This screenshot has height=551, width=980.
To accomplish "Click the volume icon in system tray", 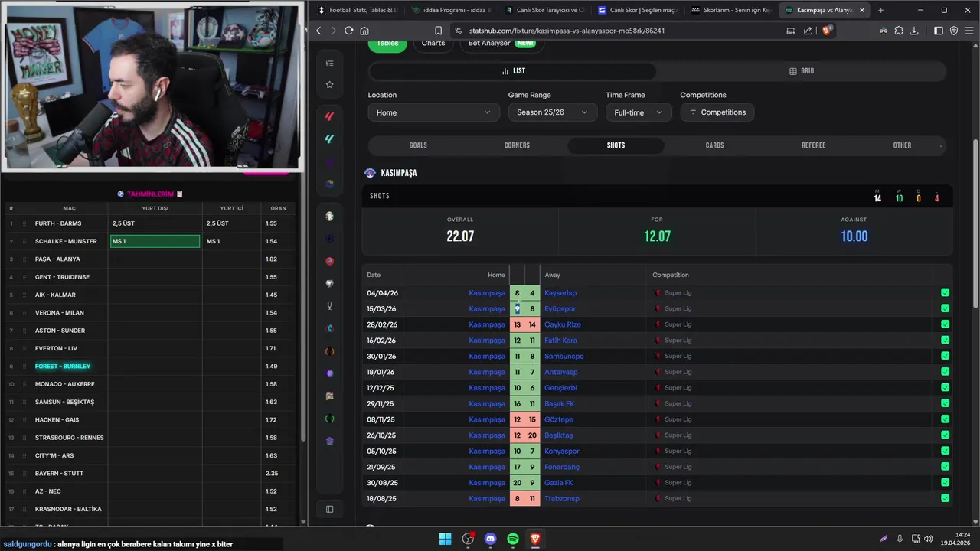I will coord(928,539).
